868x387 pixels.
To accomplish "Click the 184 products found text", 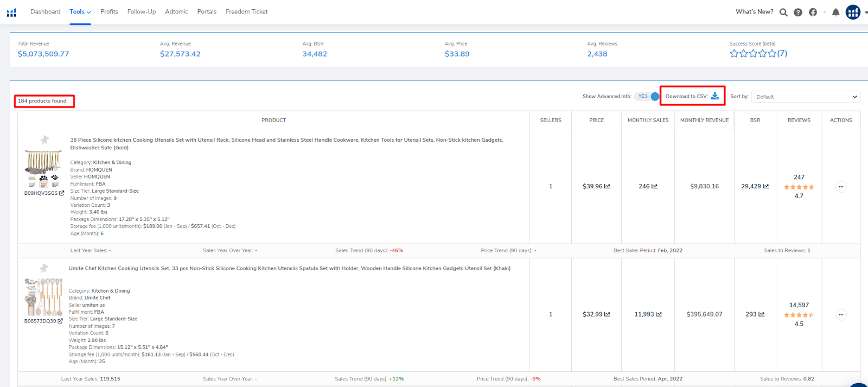I will pos(42,101).
